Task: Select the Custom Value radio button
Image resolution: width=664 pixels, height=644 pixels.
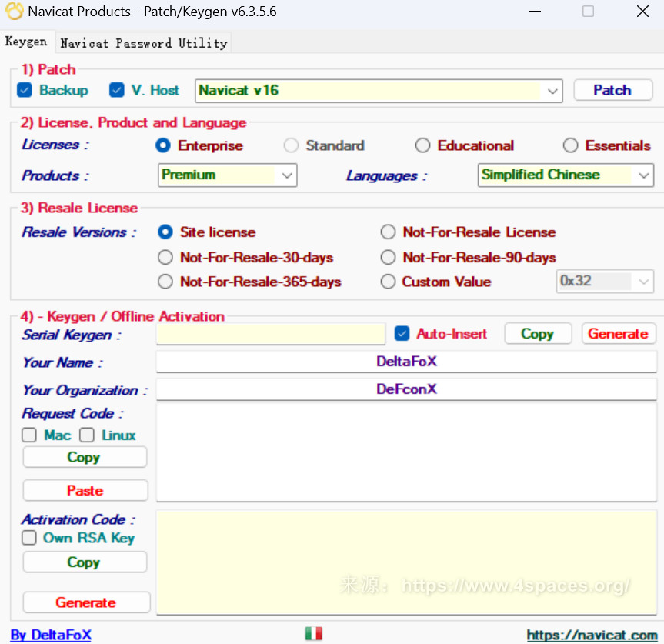Action: click(389, 282)
